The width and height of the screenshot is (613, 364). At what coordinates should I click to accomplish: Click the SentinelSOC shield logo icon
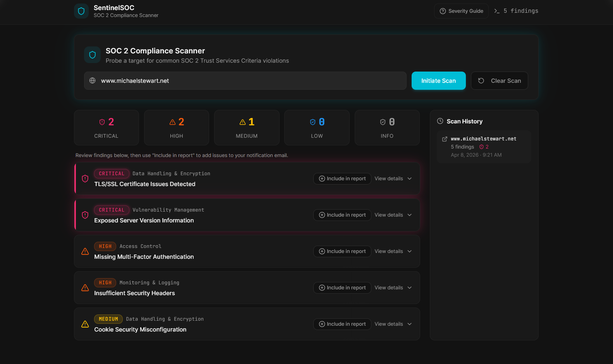click(x=81, y=11)
